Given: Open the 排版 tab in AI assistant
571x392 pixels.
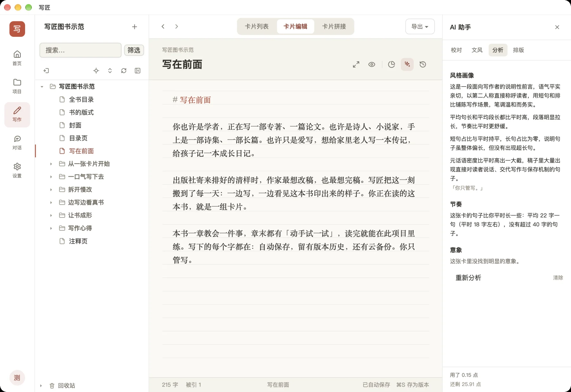Looking at the screenshot, I should coord(518,50).
